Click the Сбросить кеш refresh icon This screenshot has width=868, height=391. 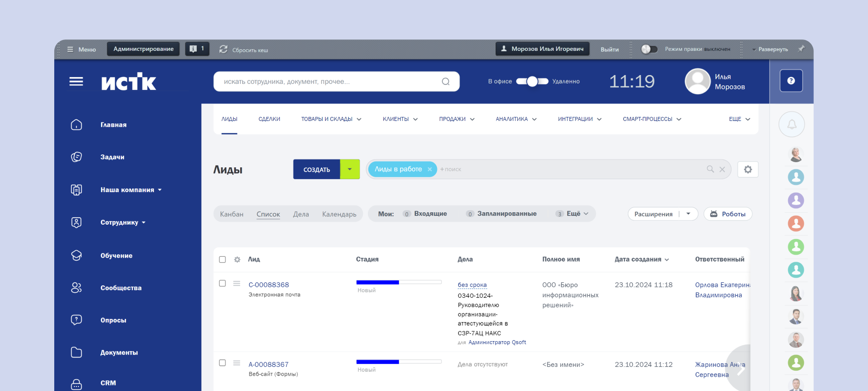[223, 49]
